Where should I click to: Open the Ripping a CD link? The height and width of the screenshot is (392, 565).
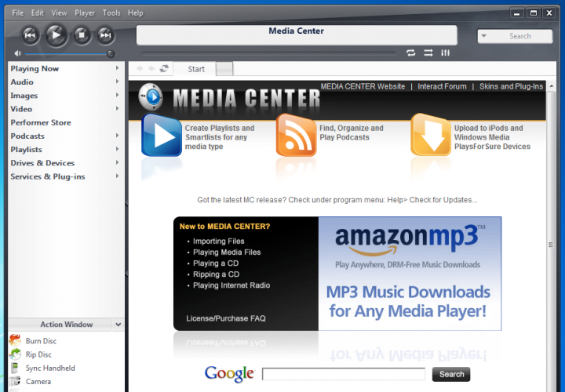tap(216, 274)
